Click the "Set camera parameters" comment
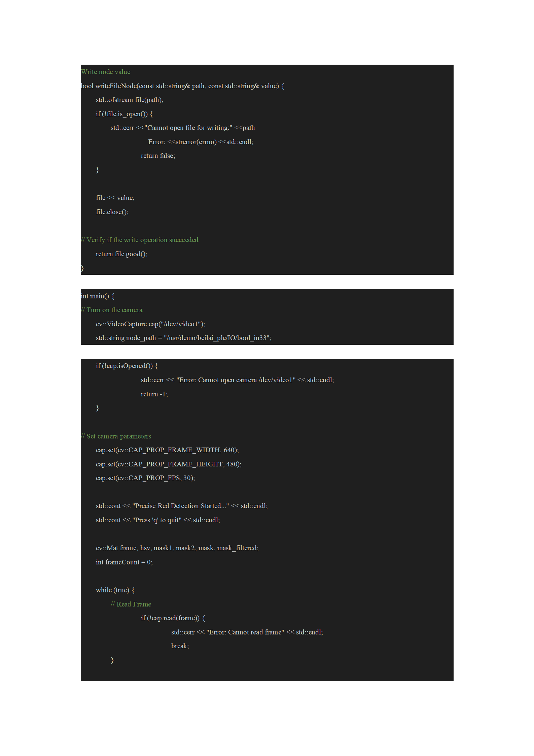534x756 pixels. [116, 436]
